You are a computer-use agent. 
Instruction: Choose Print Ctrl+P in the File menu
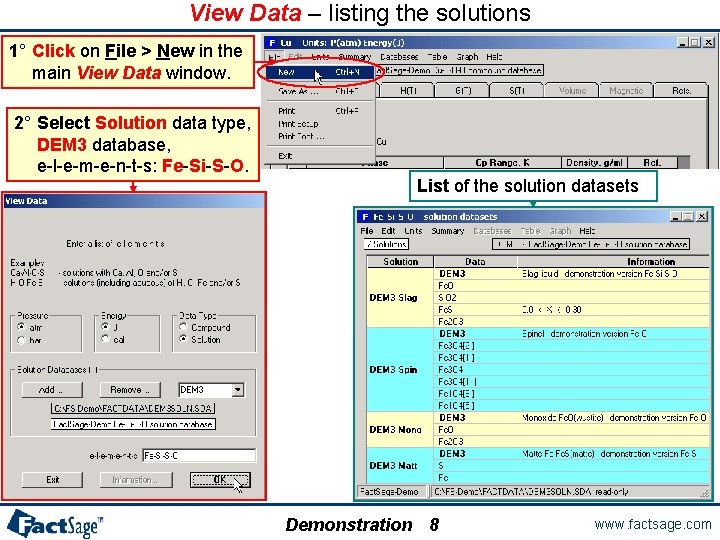coord(319,111)
